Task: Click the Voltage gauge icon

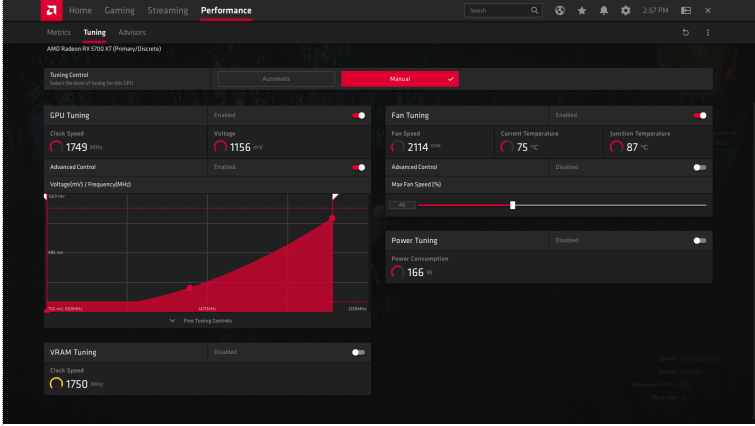Action: point(220,147)
